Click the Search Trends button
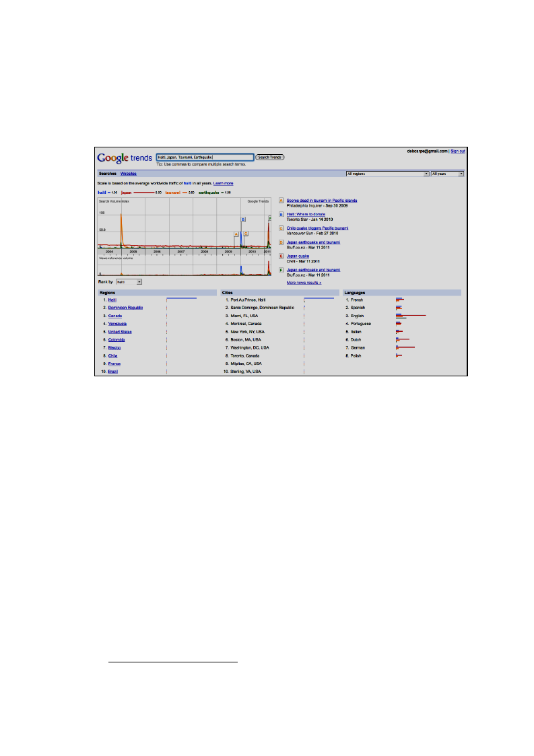534x756 pixels. coord(269,157)
